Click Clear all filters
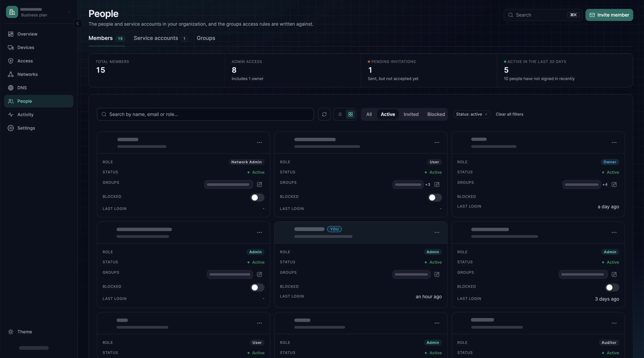 coord(509,114)
